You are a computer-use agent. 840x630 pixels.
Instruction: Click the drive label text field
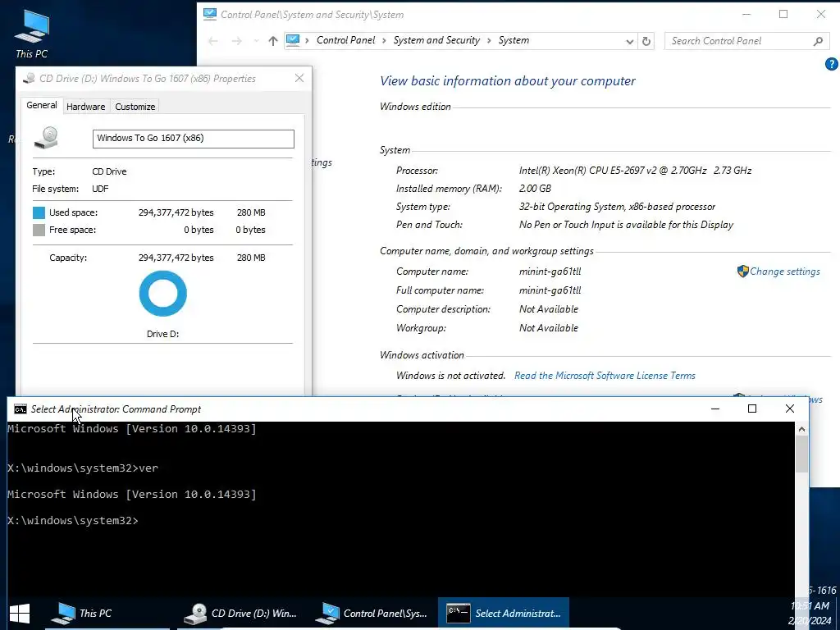coord(194,138)
